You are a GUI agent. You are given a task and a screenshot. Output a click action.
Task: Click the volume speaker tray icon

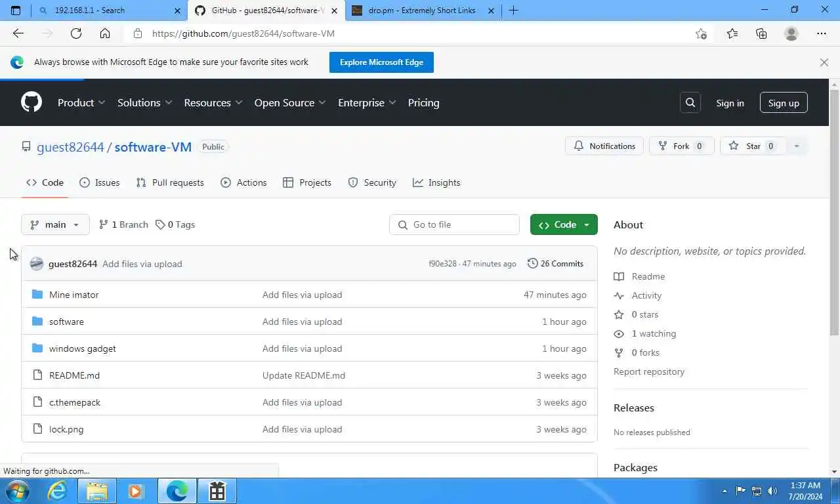pos(772,491)
